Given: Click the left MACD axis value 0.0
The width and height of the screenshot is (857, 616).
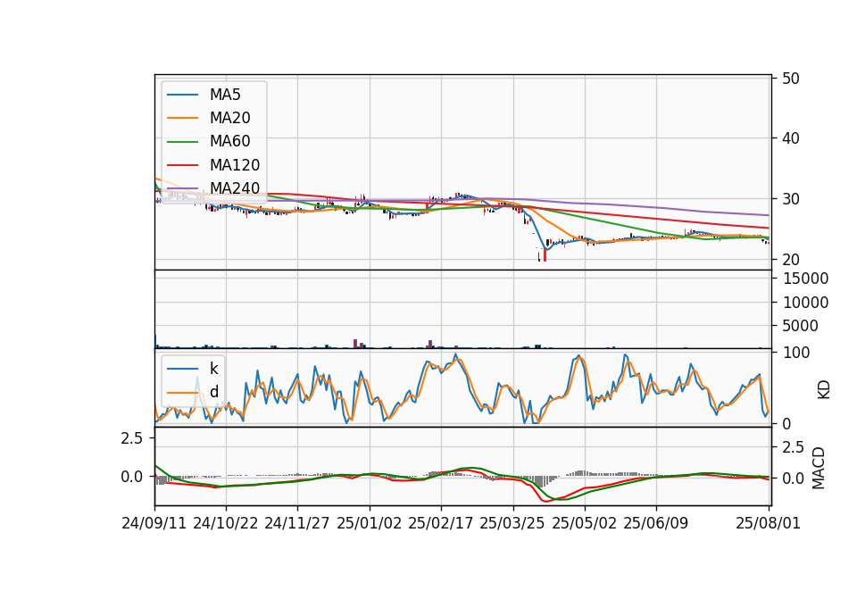Looking at the screenshot, I should pos(132,477).
